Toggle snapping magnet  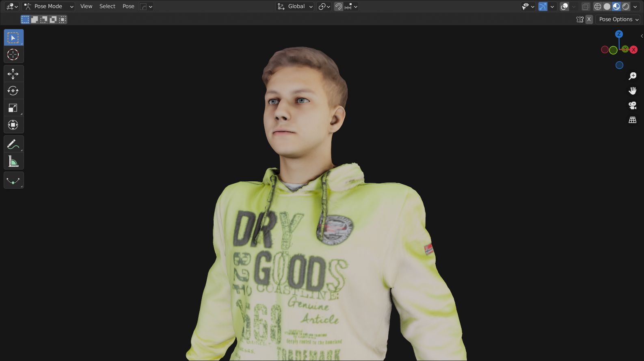click(339, 7)
